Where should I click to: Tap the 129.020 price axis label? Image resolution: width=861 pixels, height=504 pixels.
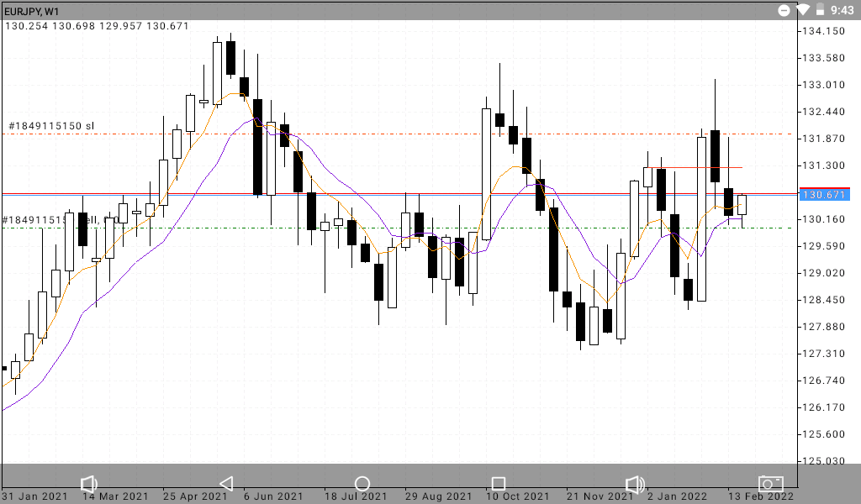(824, 273)
